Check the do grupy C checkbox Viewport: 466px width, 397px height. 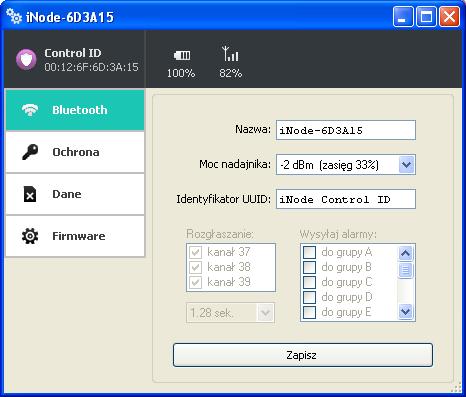309,282
